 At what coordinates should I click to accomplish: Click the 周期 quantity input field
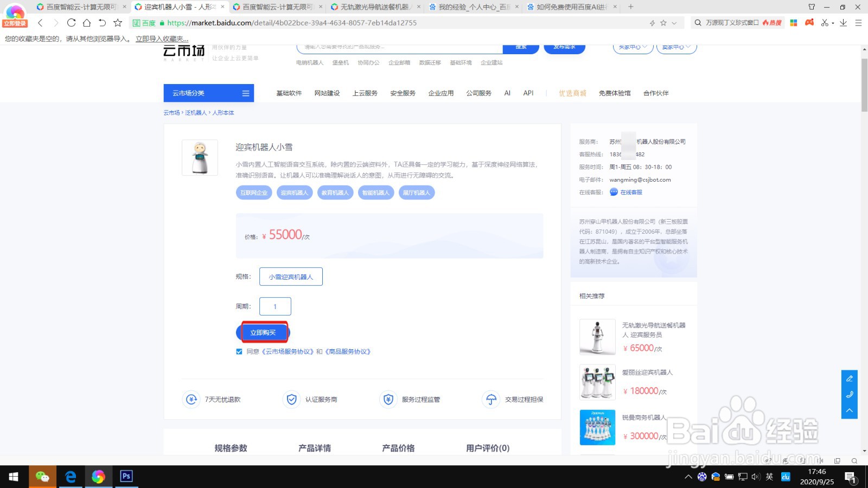(x=275, y=306)
